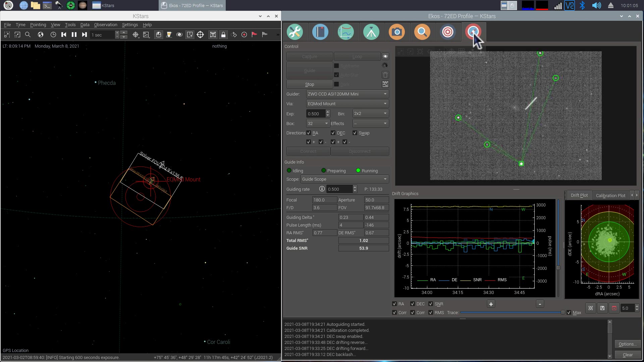The height and width of the screenshot is (362, 644).
Task: Open the Pointing menu
Action: pos(38,25)
